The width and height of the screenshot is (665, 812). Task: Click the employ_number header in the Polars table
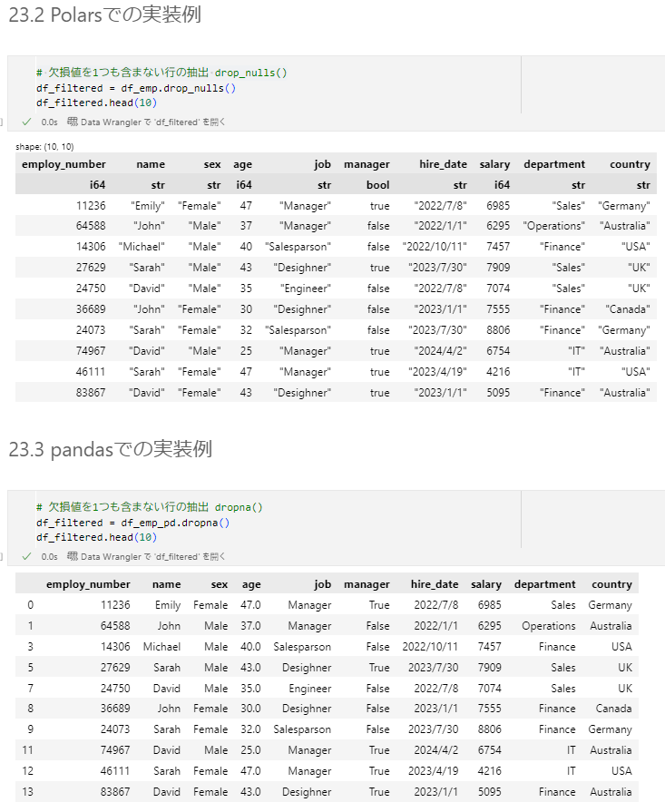click(x=64, y=164)
